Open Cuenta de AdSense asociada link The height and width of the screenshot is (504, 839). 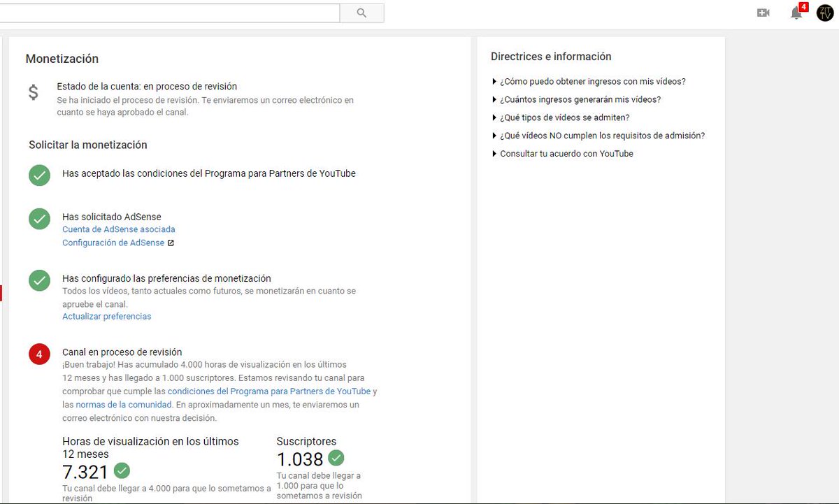[x=119, y=229]
